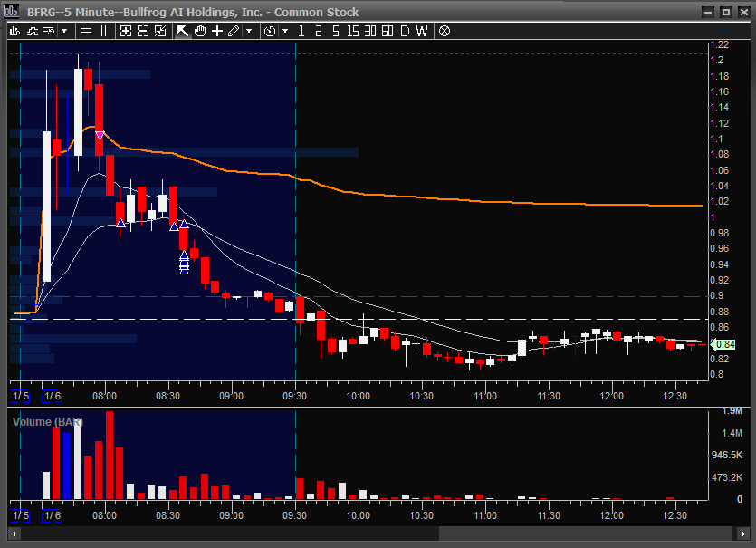The height and width of the screenshot is (548, 756).
Task: Switch to 5 minute timeframe
Action: [x=336, y=32]
